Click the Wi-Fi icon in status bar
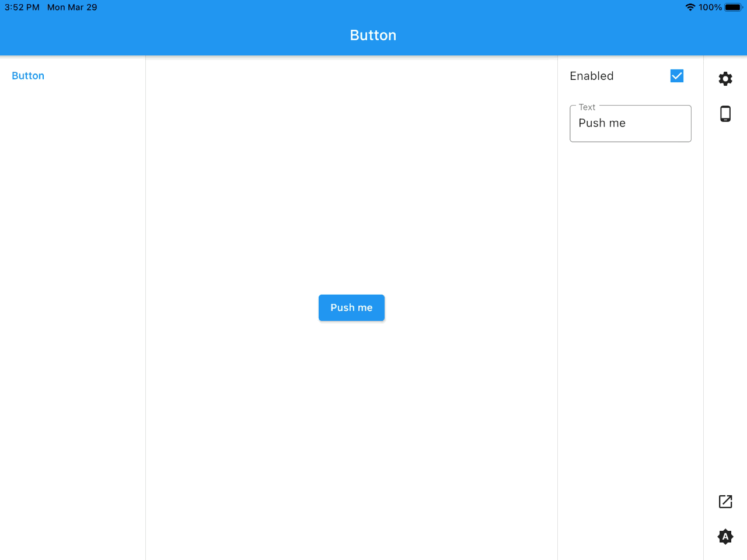 [690, 8]
